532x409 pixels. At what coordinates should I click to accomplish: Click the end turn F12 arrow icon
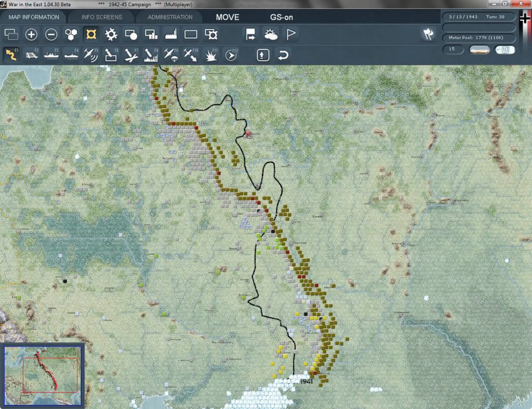231,55
